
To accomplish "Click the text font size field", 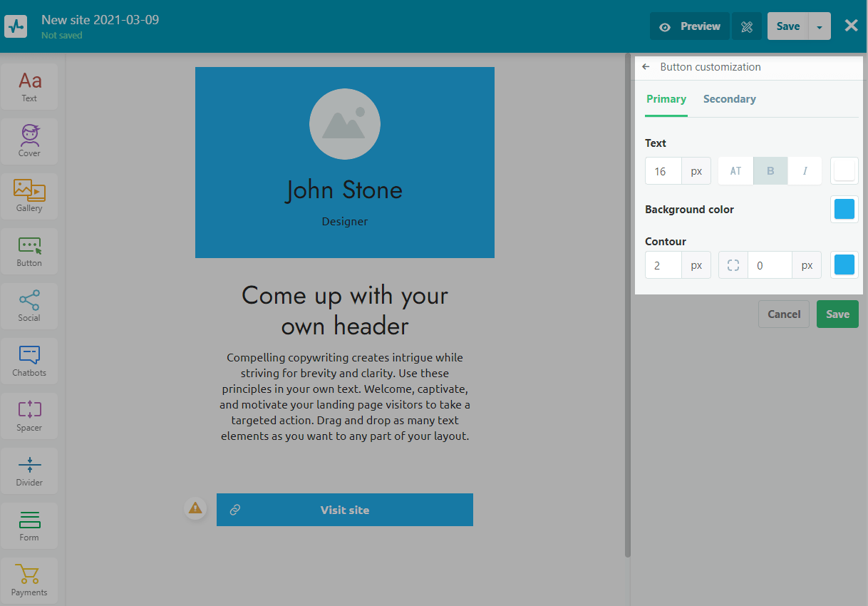I will [x=663, y=171].
